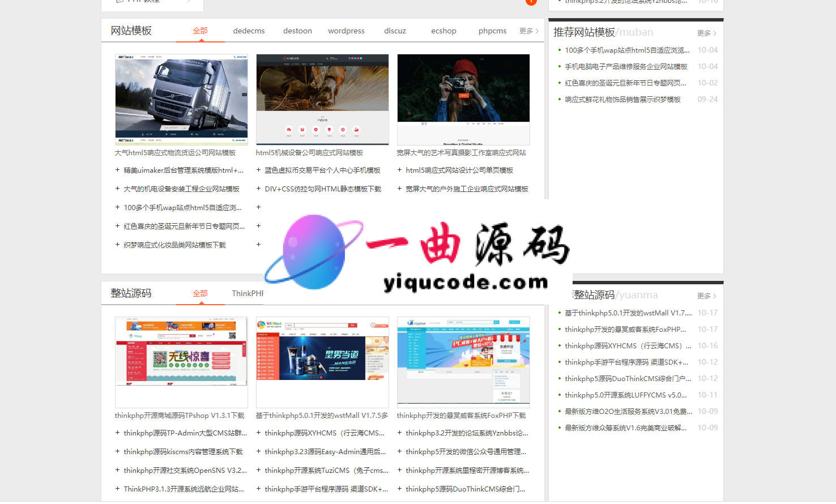Screen dimensions: 836x504
Task: Open 大气的机电设备安装工程企业网站模板 link
Action: click(x=181, y=189)
